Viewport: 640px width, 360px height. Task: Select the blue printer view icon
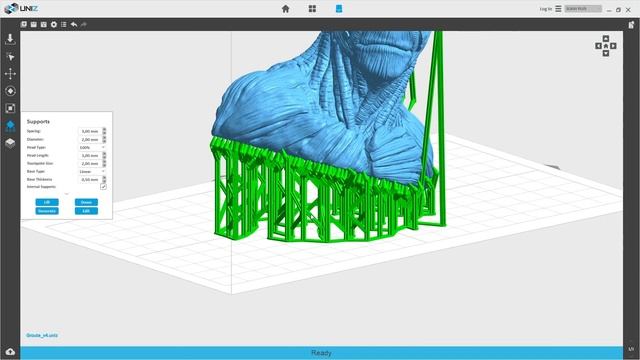[x=339, y=9]
